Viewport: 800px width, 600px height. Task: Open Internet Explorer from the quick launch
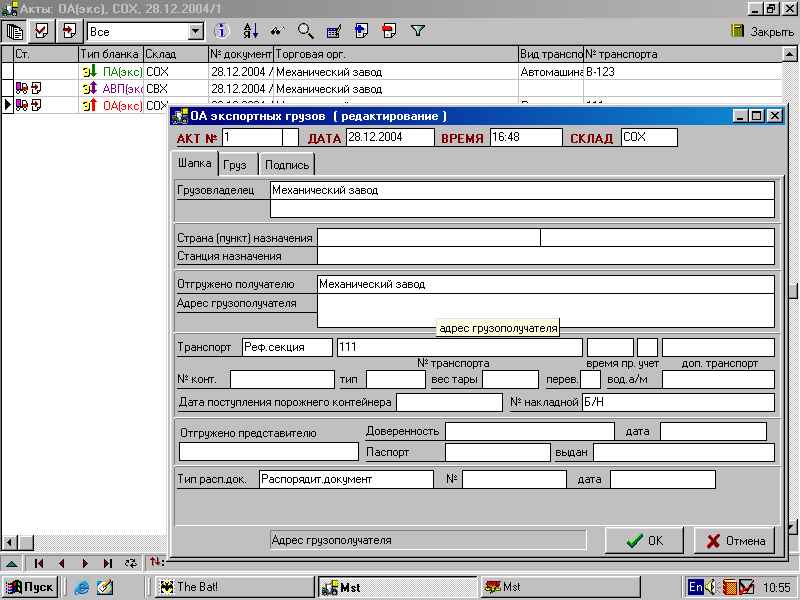[x=82, y=587]
